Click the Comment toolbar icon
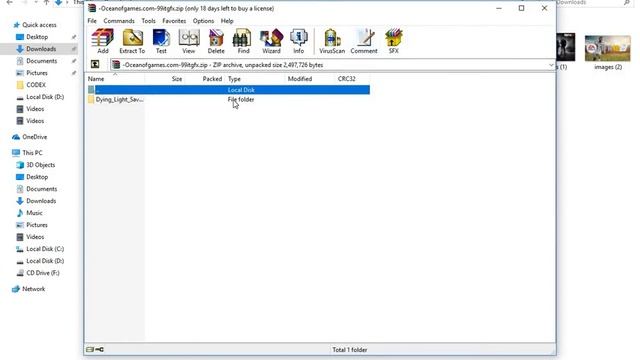The height and width of the screenshot is (360, 640). coord(364,41)
